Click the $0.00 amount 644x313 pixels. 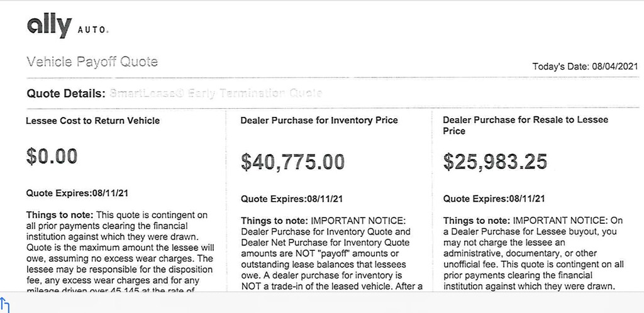[x=52, y=155]
